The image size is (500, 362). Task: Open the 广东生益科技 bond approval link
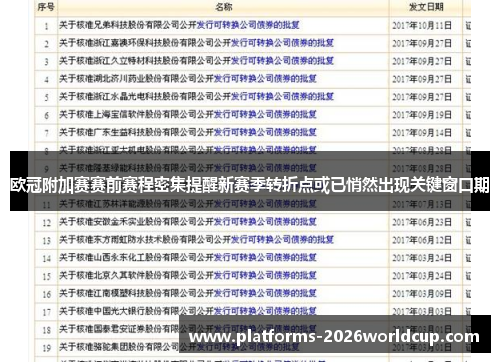188,132
